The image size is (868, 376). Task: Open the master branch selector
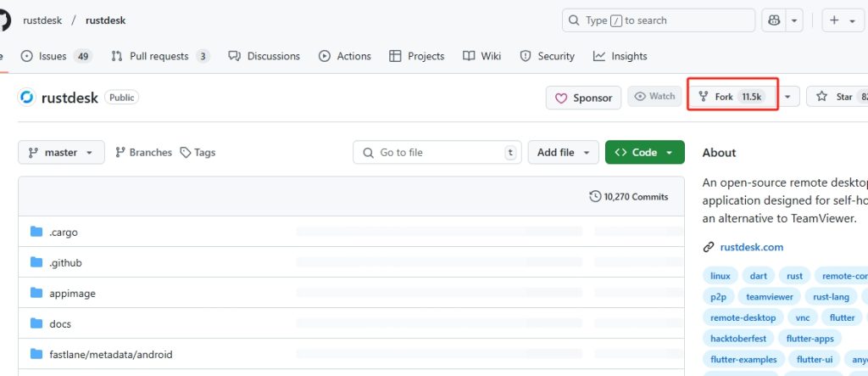pyautogui.click(x=61, y=153)
